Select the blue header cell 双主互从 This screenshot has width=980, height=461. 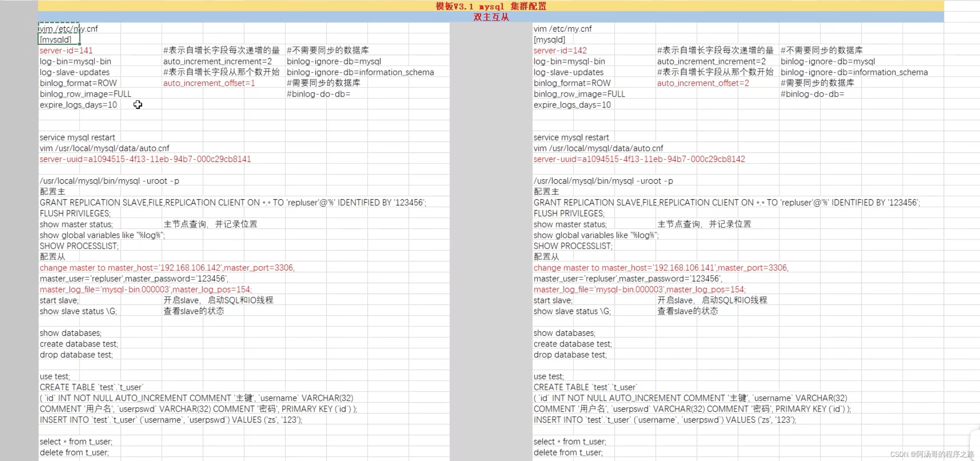tap(491, 17)
